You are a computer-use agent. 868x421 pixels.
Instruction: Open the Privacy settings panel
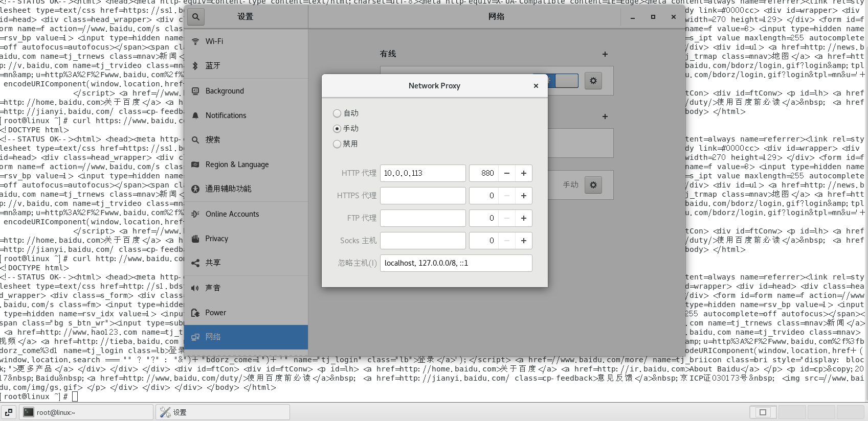[x=246, y=239]
